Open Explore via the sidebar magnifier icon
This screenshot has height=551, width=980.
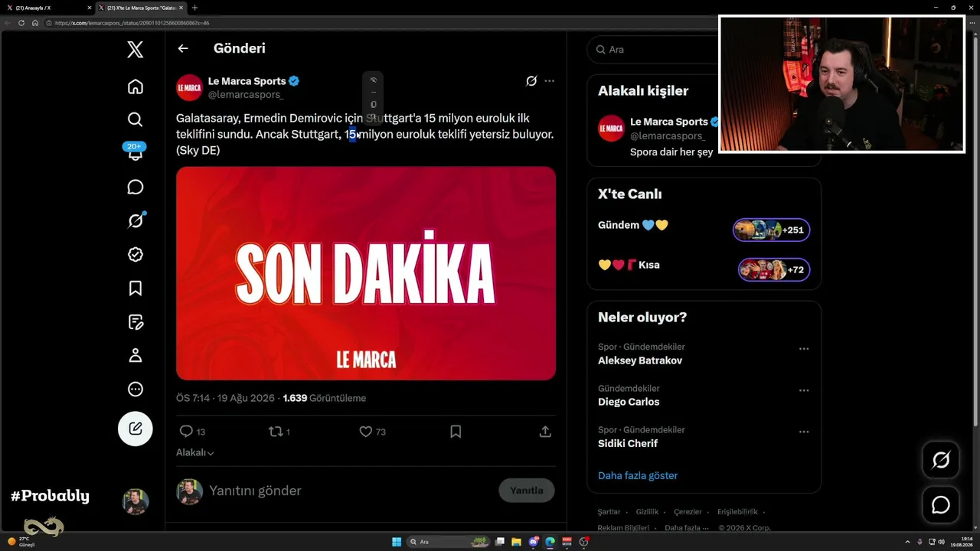click(x=136, y=119)
